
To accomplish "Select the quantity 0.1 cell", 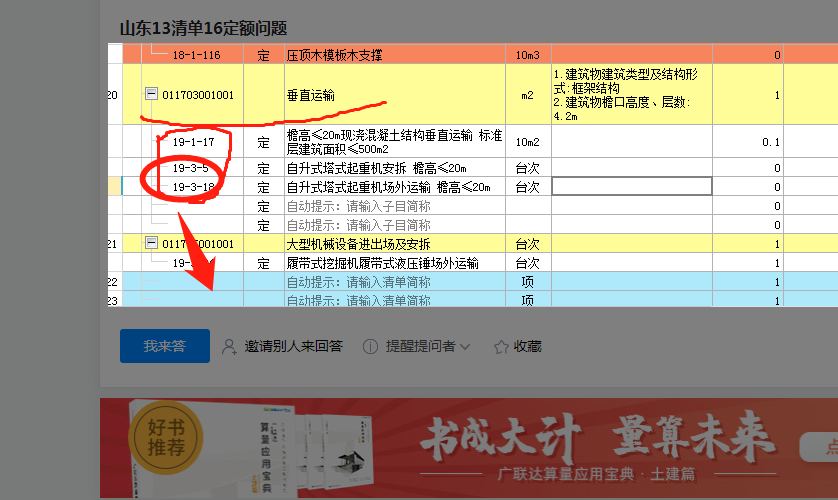I will (748, 142).
